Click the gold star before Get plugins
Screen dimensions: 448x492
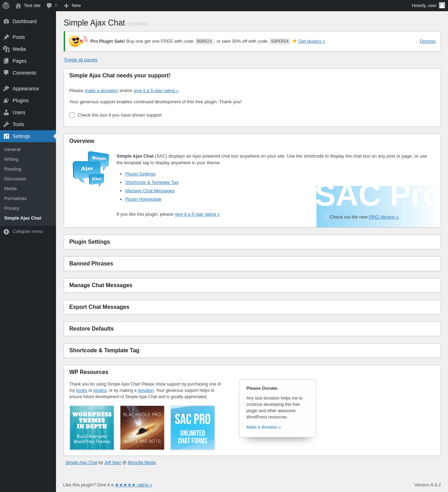(294, 41)
